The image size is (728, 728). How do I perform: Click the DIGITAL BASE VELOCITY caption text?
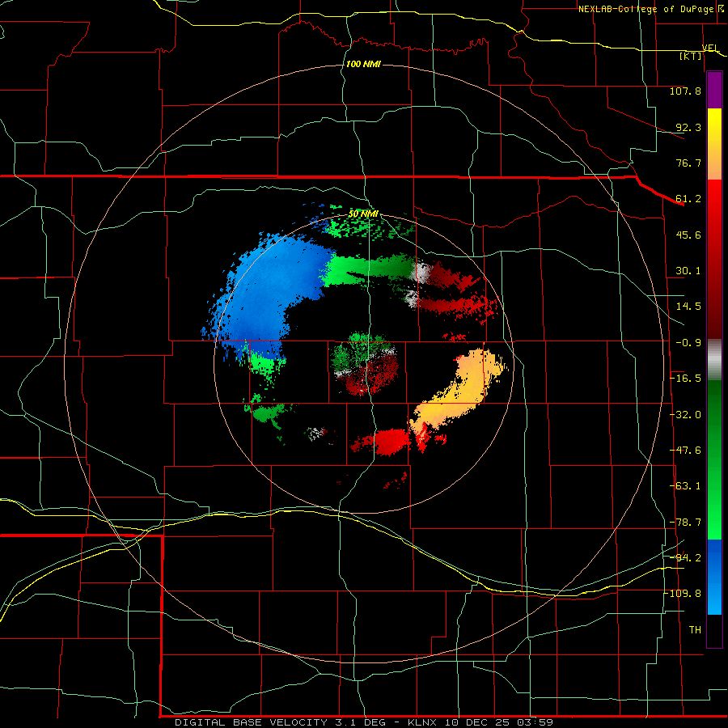pos(252,722)
